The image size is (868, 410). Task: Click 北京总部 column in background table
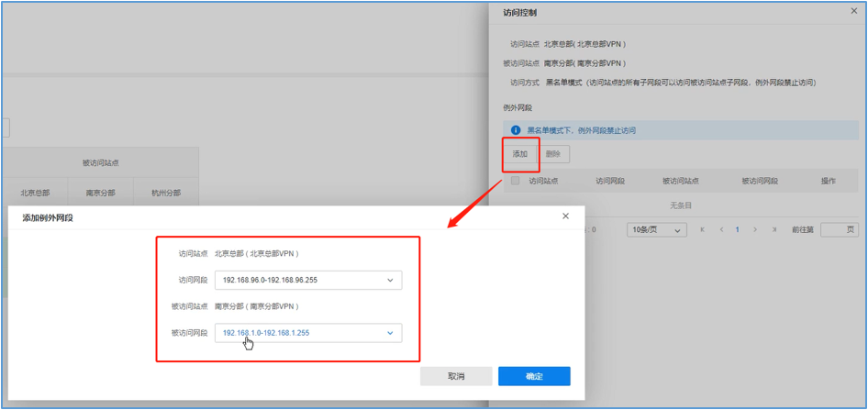click(x=35, y=194)
